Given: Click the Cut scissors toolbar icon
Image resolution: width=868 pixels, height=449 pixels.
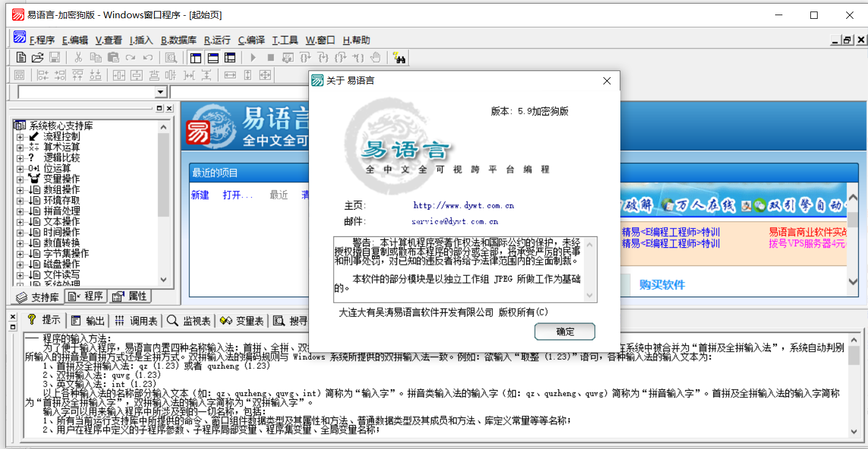Looking at the screenshot, I should [78, 58].
